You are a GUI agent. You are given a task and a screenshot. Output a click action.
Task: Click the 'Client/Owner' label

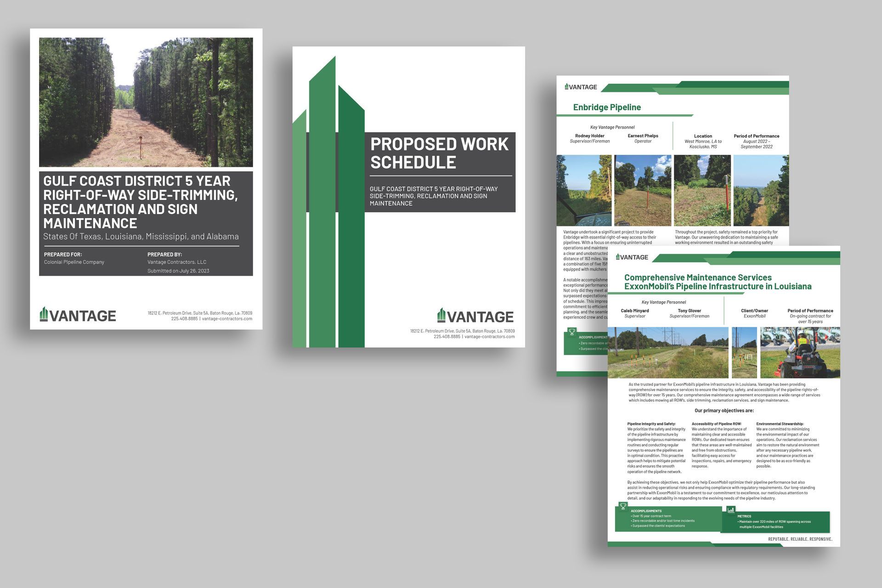pyautogui.click(x=755, y=311)
